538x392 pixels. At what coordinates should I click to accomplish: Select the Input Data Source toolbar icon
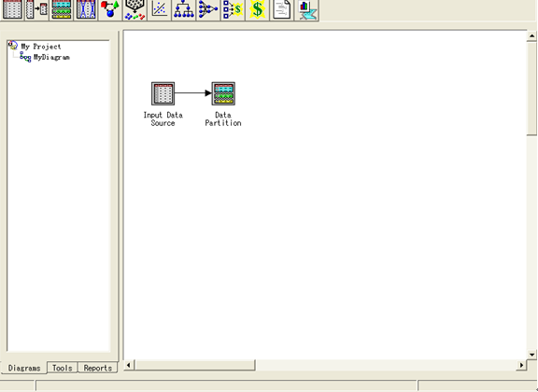[x=12, y=9]
